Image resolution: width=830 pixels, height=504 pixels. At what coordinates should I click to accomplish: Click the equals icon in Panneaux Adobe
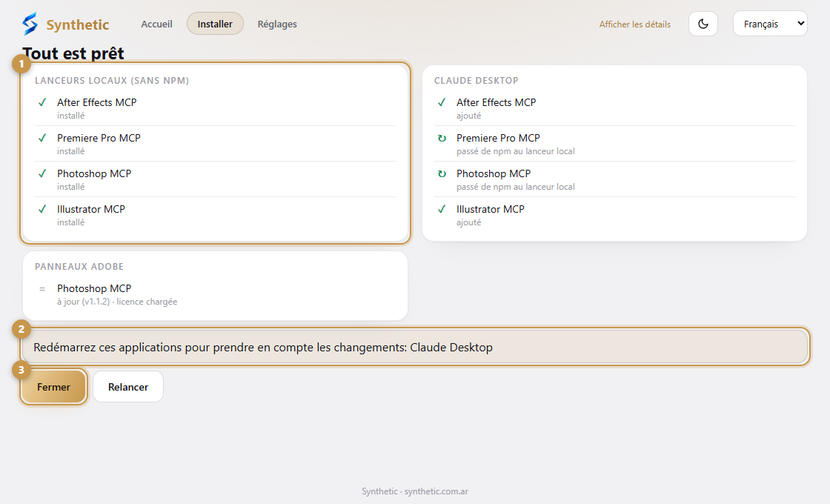42,289
